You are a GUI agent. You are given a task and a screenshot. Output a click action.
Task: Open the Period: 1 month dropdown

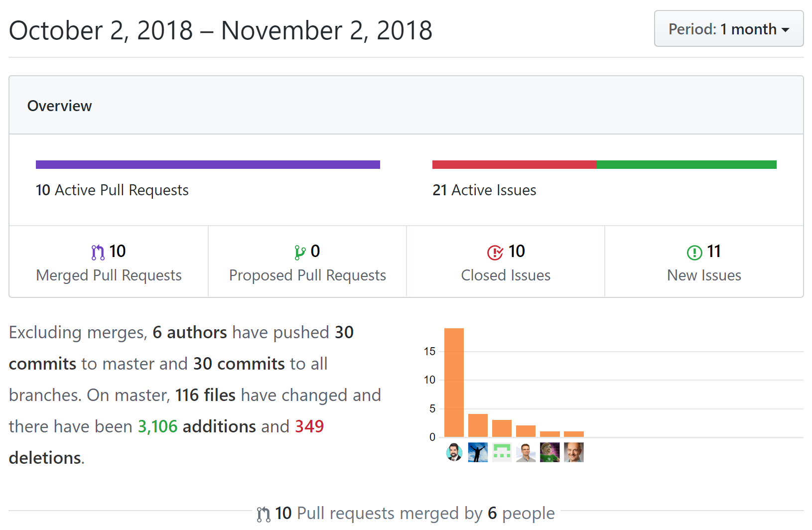(x=728, y=29)
